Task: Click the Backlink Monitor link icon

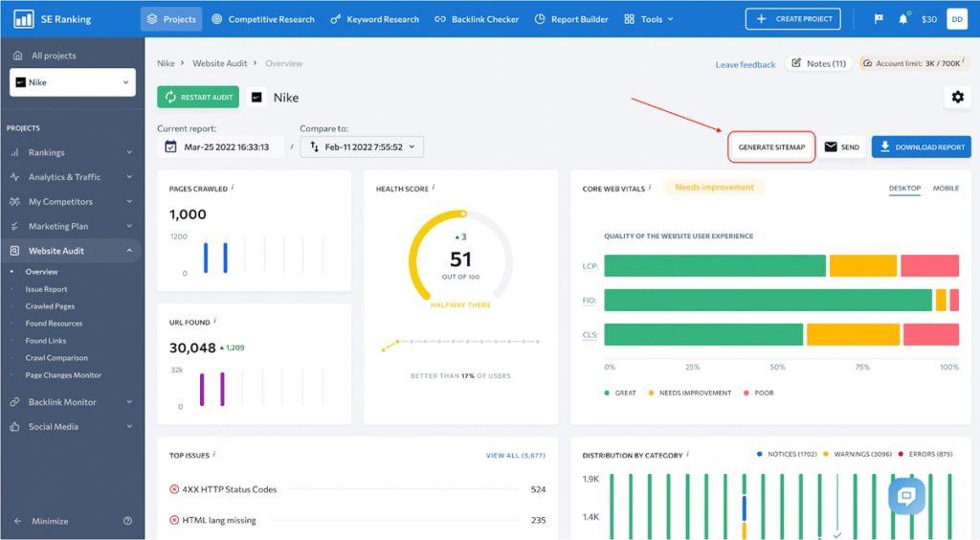Action: (14, 402)
